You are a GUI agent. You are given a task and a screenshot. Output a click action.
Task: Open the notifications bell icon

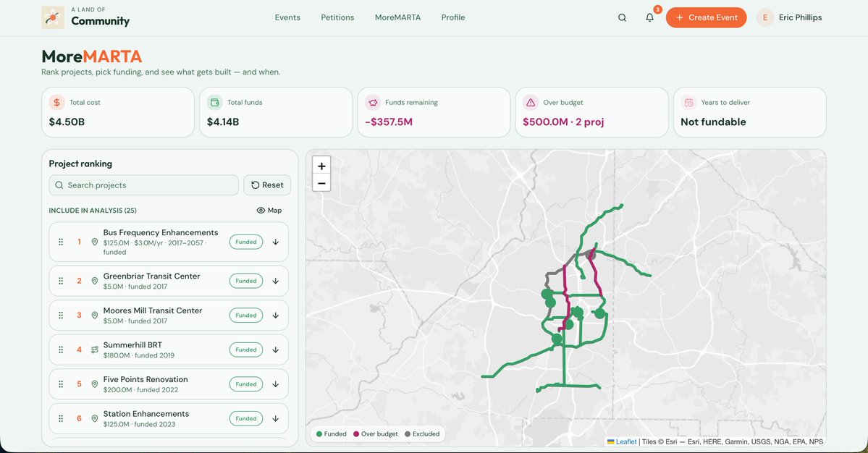[650, 17]
